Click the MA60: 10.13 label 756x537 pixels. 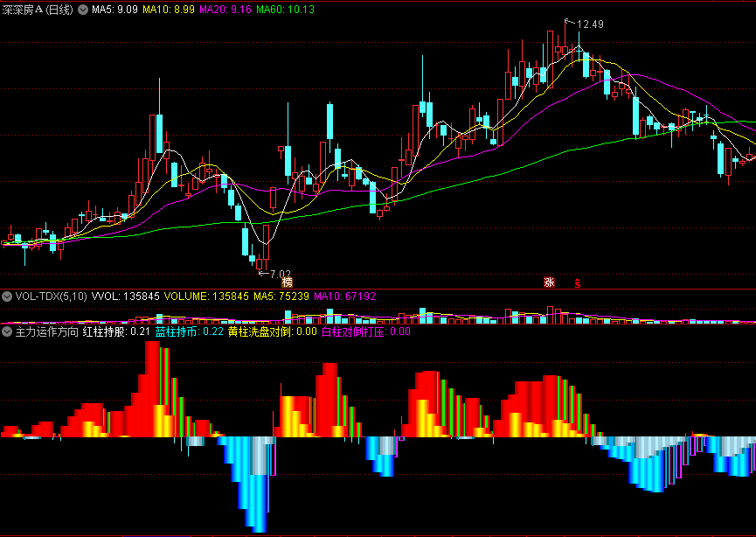[286, 10]
